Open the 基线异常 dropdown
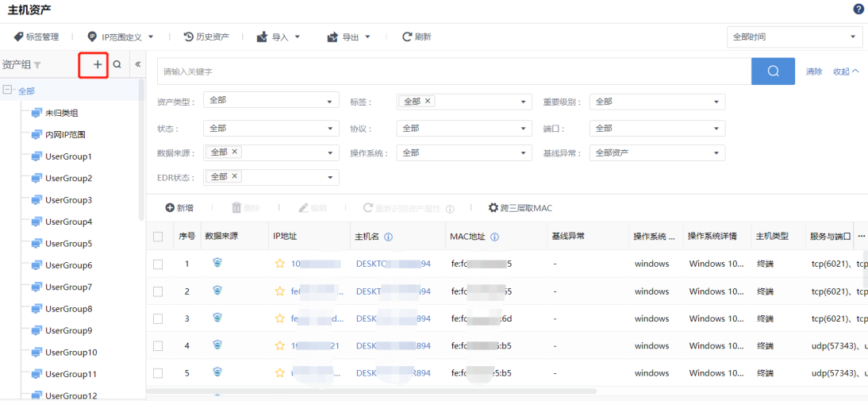 click(x=657, y=153)
